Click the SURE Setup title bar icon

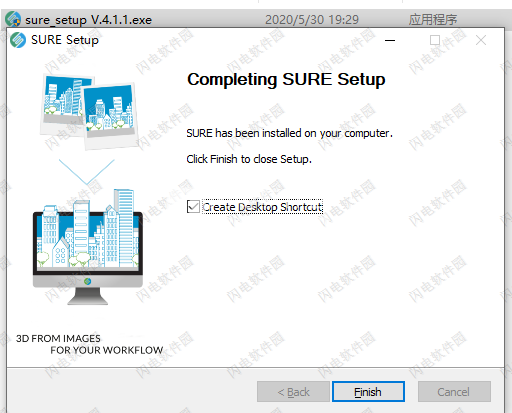[x=18, y=40]
